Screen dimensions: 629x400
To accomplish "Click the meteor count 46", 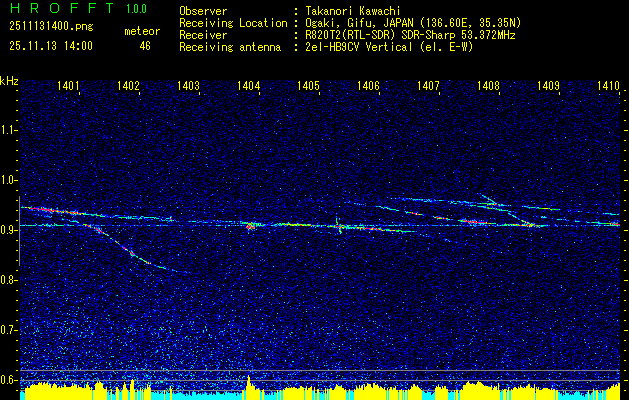I will click(x=145, y=46).
